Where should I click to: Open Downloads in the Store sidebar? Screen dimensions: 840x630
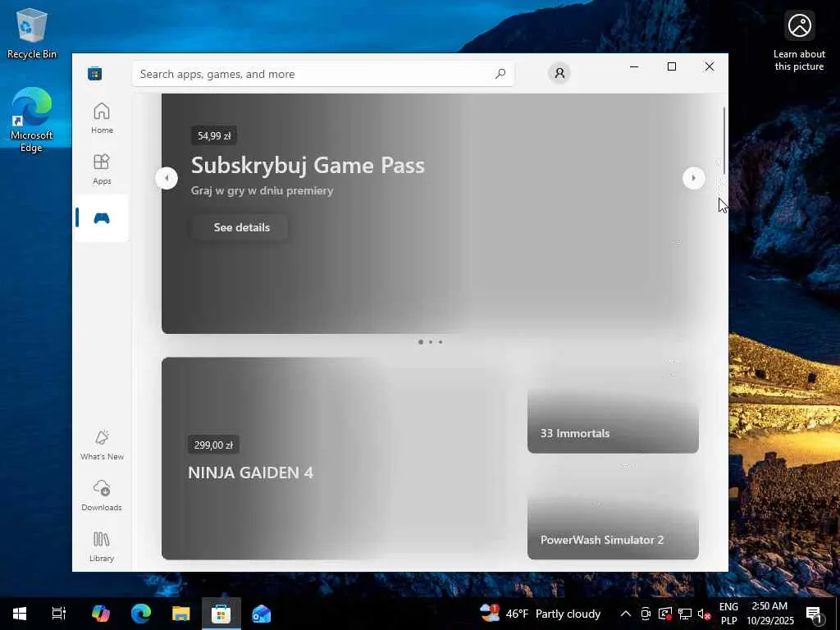tap(102, 495)
